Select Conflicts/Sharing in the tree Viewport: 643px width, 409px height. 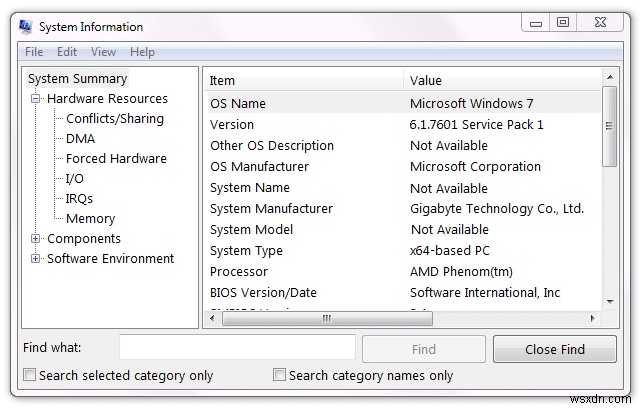pyautogui.click(x=115, y=119)
